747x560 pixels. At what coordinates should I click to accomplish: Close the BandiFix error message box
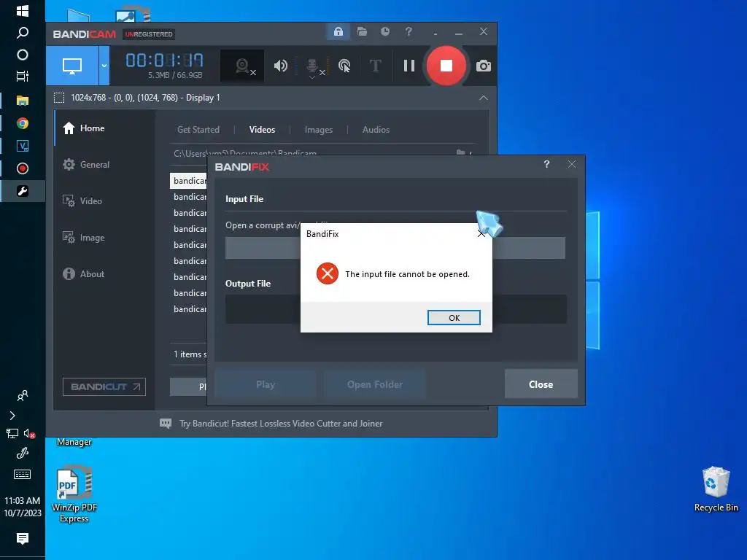click(481, 234)
